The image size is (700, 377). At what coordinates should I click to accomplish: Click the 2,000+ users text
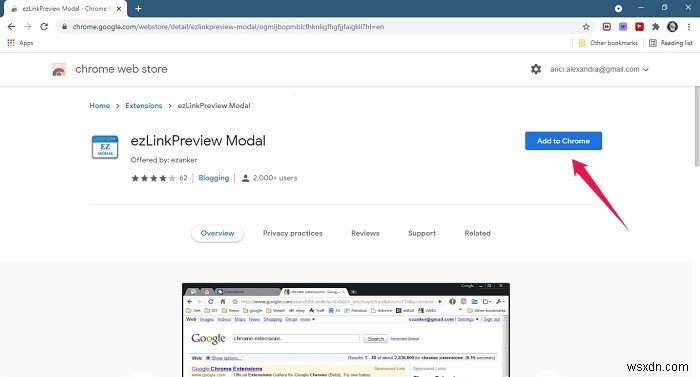(x=275, y=178)
